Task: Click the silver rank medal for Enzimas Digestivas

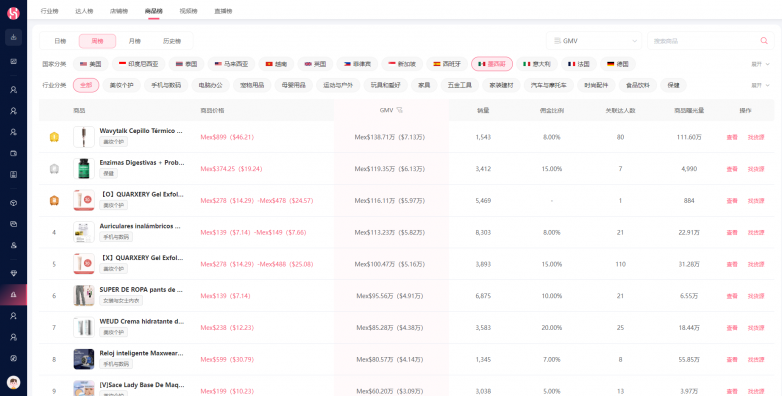Action: click(54, 169)
